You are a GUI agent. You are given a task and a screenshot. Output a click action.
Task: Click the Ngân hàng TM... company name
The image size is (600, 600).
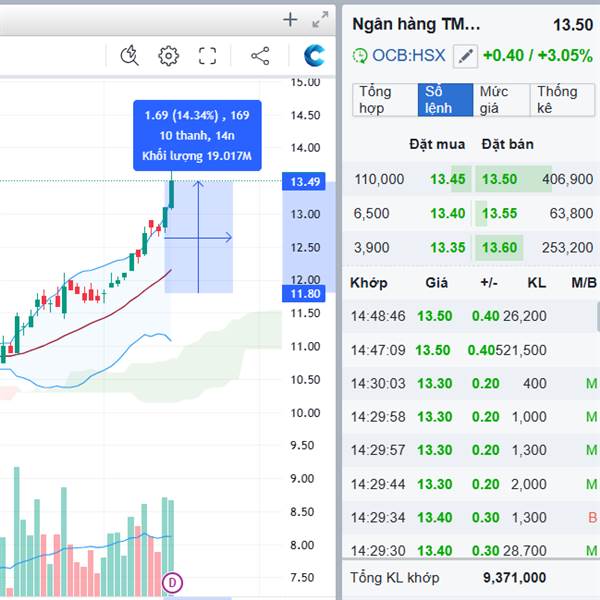(x=416, y=24)
